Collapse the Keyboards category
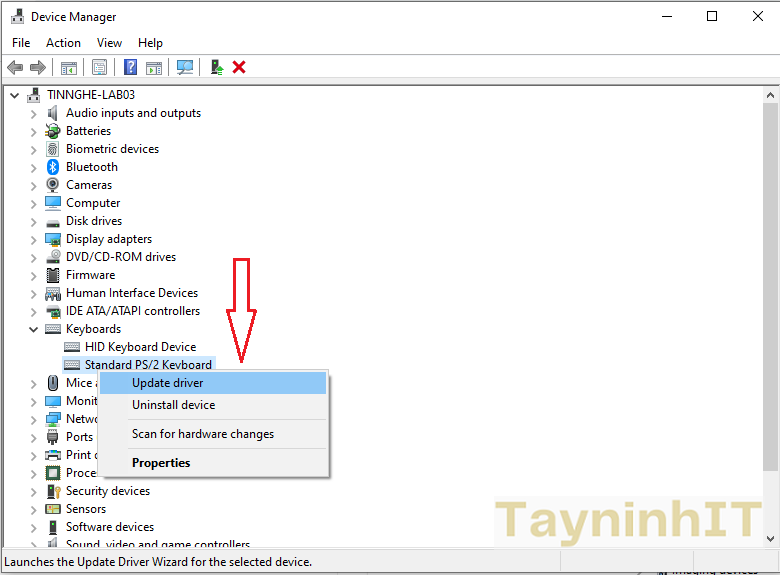The width and height of the screenshot is (780, 575). pos(33,329)
